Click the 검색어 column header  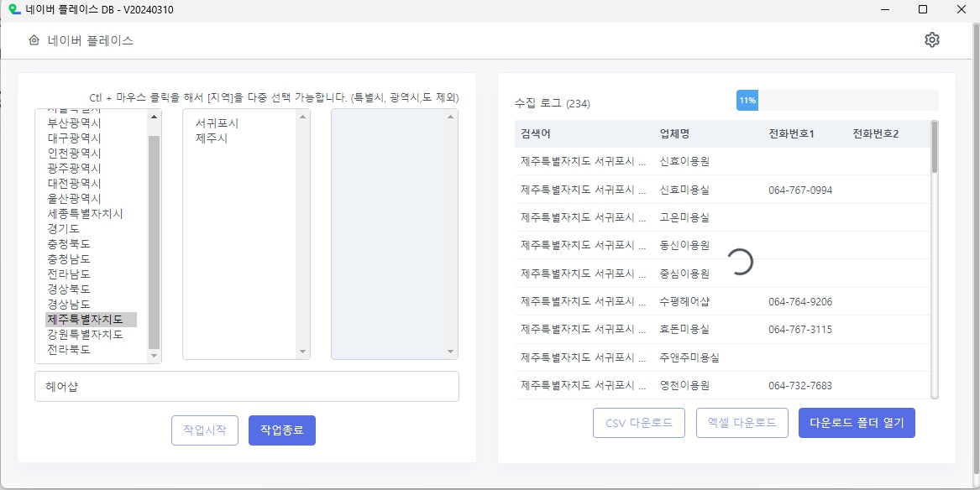[536, 133]
